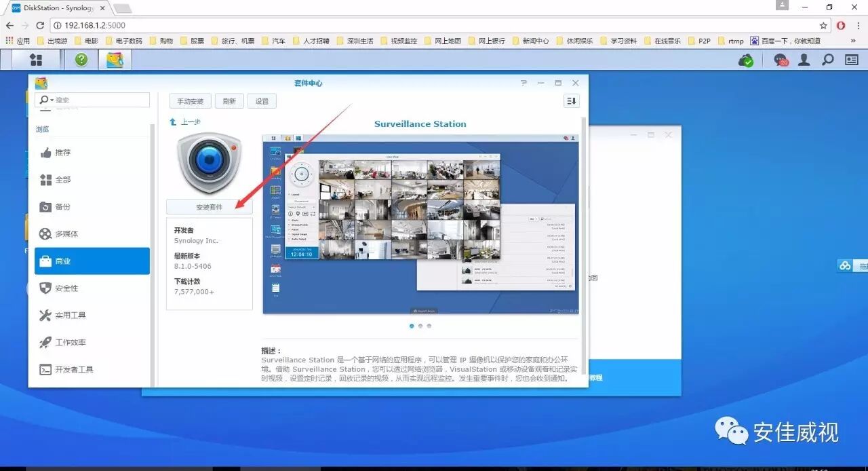Open the DSM main menu grid icon

click(36, 60)
